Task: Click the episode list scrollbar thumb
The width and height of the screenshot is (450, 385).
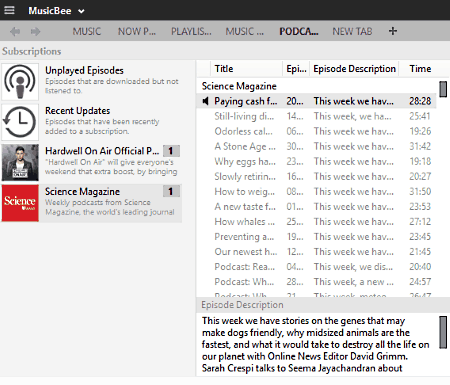Action: tap(443, 89)
